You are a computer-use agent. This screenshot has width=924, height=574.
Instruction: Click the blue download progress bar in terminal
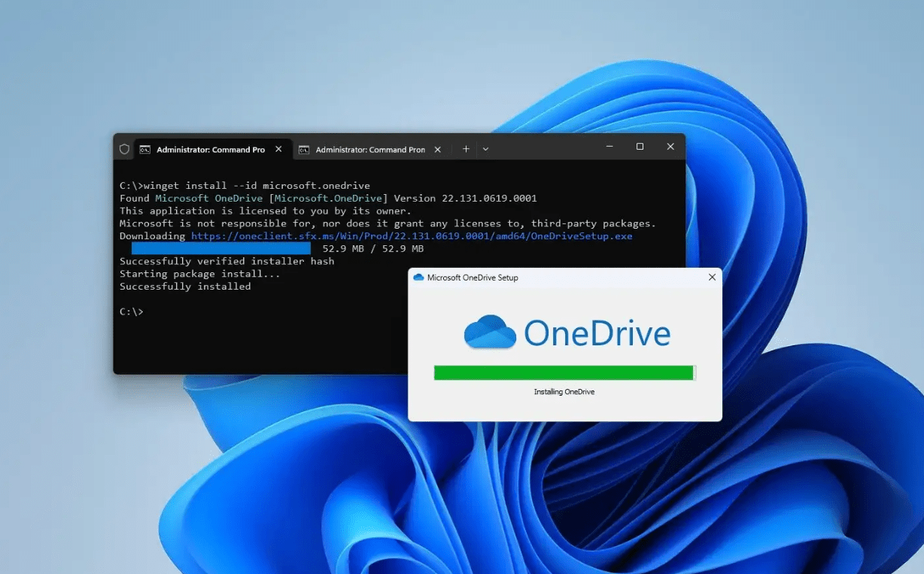[221, 248]
